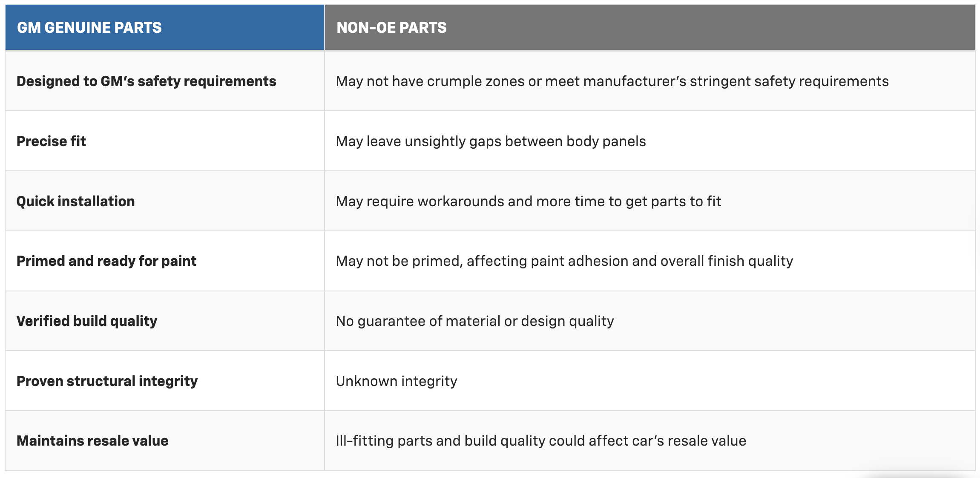This screenshot has width=980, height=478.
Task: Select 'May require workarounds' description cell
Action: coord(528,202)
